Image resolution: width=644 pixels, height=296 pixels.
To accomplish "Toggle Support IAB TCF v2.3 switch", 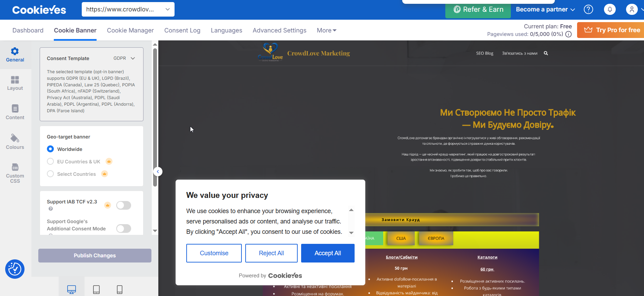I will (123, 205).
